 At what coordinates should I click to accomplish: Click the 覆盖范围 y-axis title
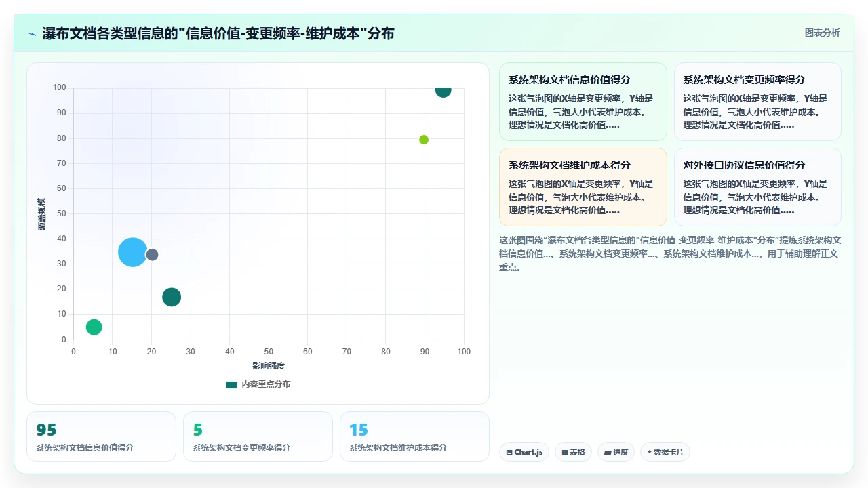41,213
